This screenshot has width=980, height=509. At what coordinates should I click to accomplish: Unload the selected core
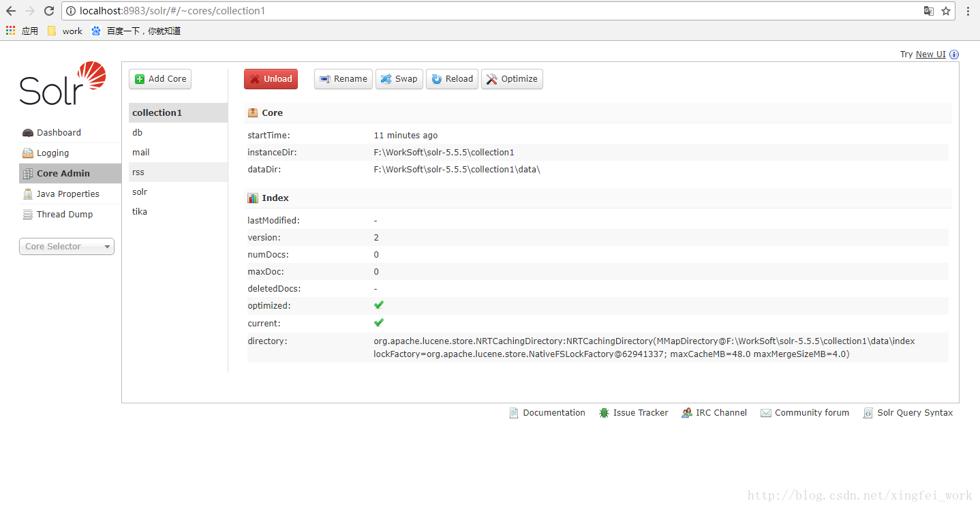pyautogui.click(x=271, y=79)
